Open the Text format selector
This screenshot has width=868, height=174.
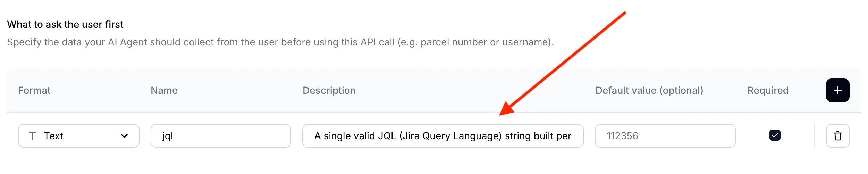[x=78, y=136]
